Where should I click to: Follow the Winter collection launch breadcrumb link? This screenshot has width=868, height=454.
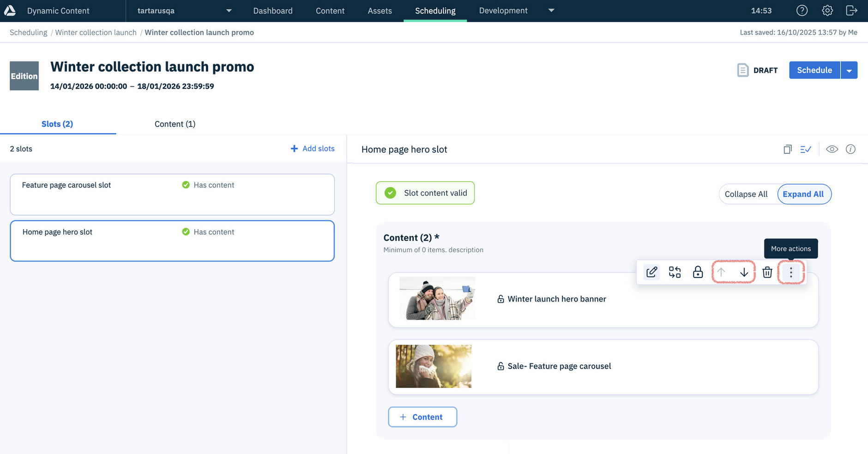(x=96, y=32)
